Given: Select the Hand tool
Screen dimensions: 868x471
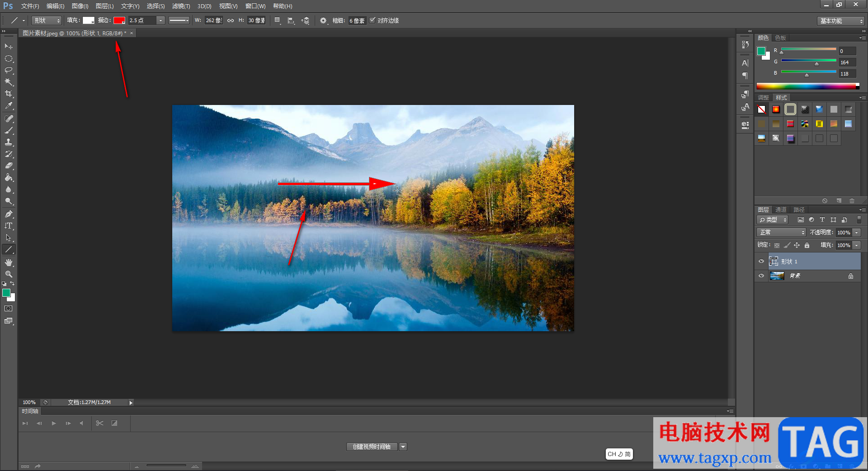Looking at the screenshot, I should click(x=9, y=262).
